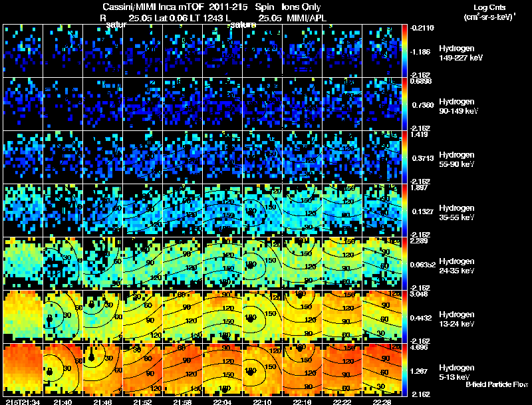Click the '215T21:34' time axis label
The width and height of the screenshot is (532, 405).
point(23,402)
